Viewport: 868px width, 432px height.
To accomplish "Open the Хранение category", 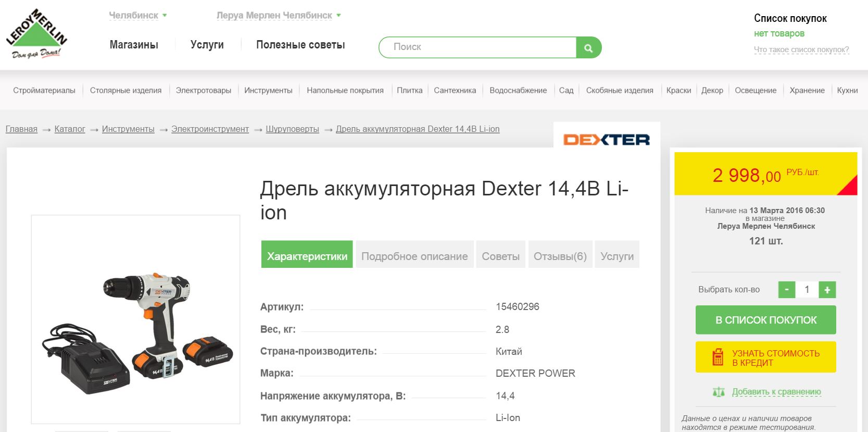I will click(807, 90).
